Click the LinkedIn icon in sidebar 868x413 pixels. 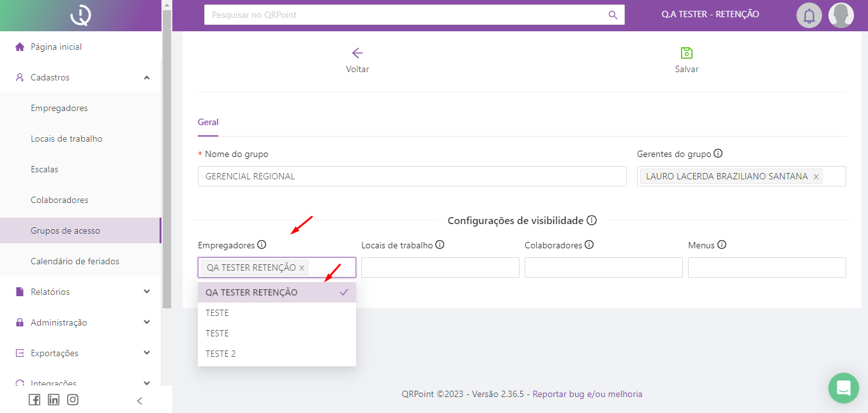(54, 400)
